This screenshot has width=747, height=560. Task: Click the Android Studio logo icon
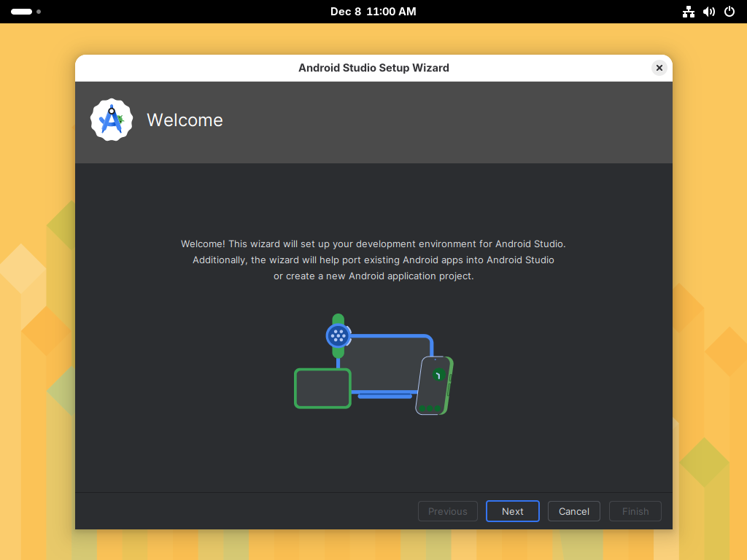point(112,120)
